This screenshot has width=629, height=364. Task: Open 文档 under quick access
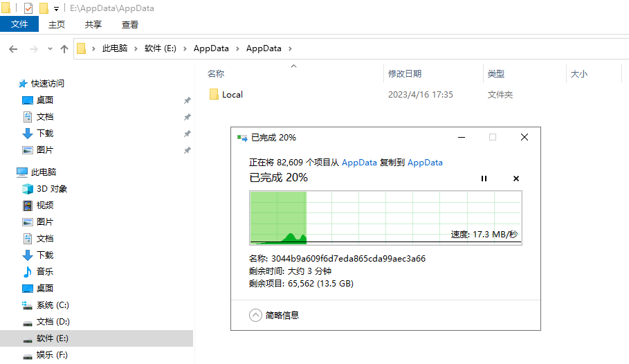coord(45,117)
